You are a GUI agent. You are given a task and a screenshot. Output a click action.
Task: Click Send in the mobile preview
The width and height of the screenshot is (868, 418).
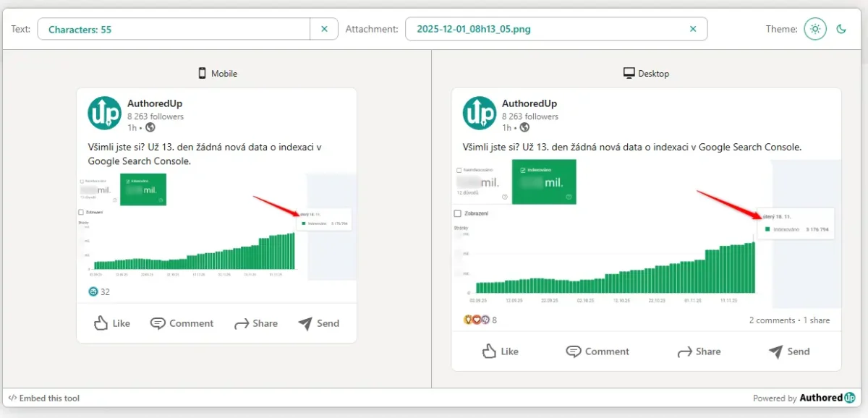(x=319, y=323)
